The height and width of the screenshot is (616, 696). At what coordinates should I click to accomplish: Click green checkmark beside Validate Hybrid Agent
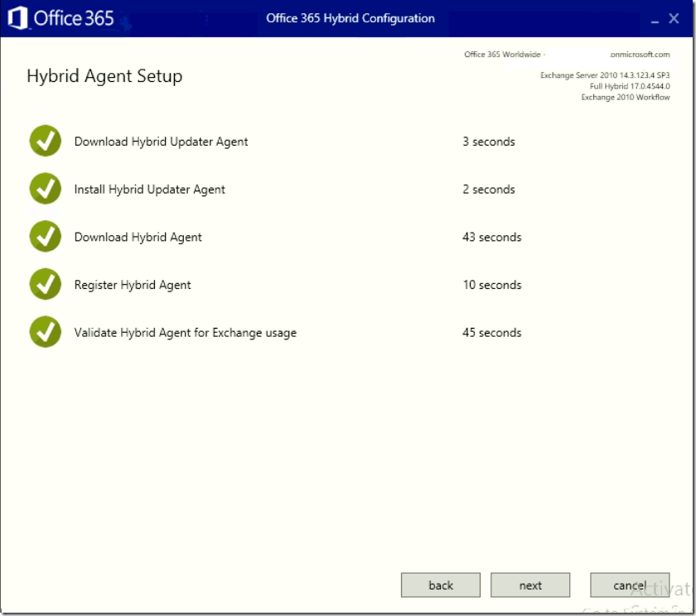[x=46, y=332]
